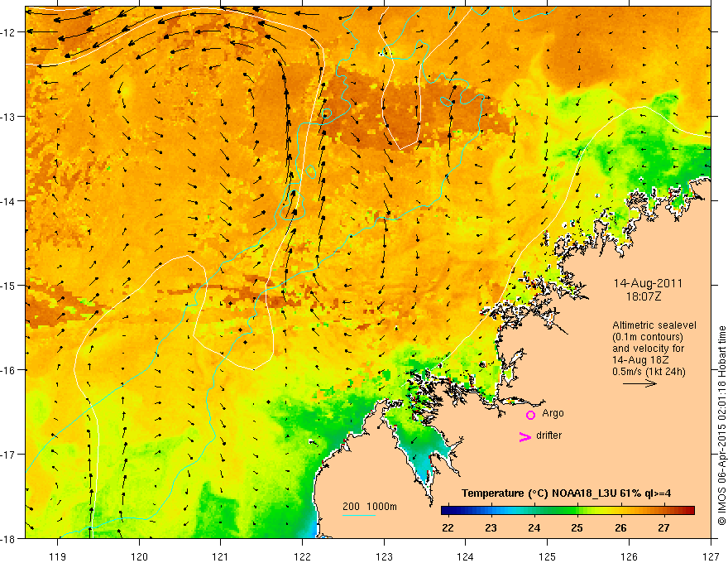Click the latitude axis label '-18'
Viewport: 728px width, 563px height.
tap(9, 538)
